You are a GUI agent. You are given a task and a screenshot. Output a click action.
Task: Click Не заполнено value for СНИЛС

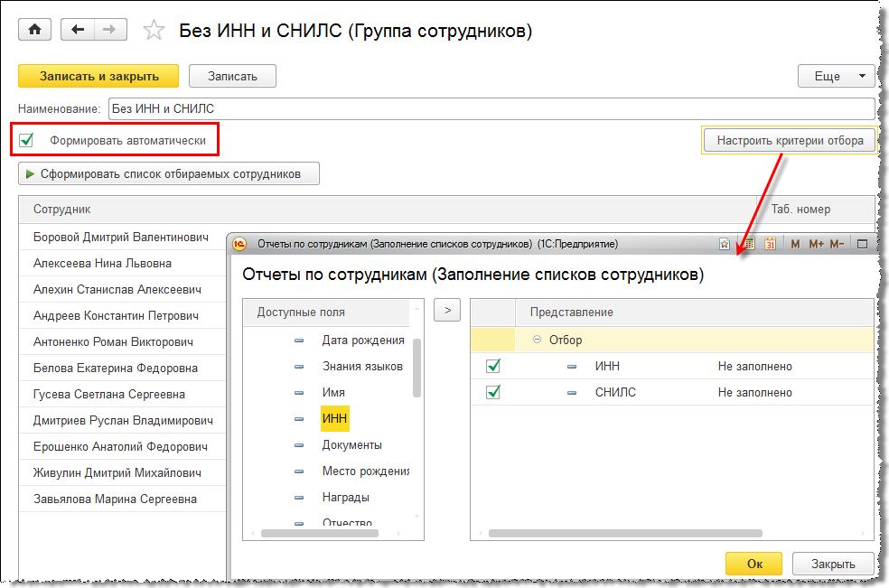pyautogui.click(x=754, y=392)
